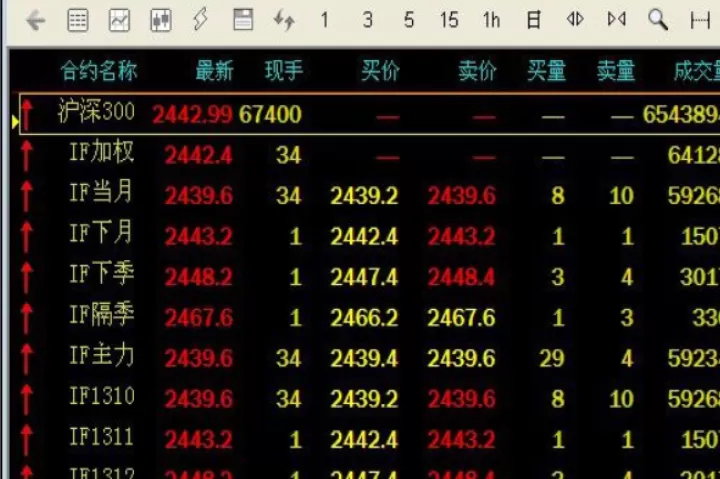This screenshot has width=720, height=479.
Task: Click the lightning bolt flash order icon
Action: click(x=201, y=20)
